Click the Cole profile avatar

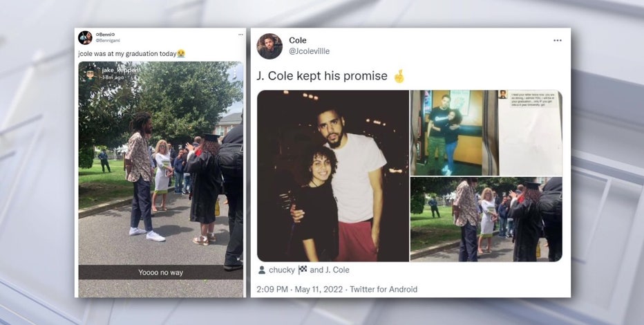click(269, 46)
